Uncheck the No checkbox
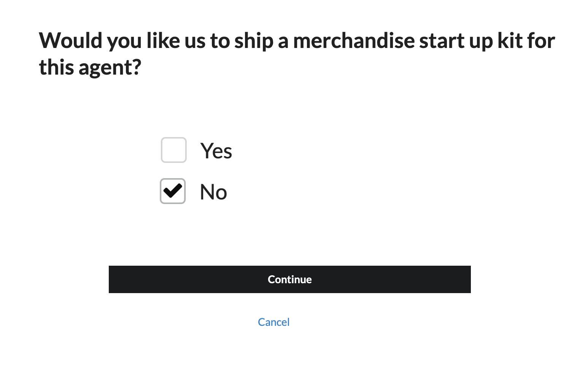Screen dimensions: 588x370 pyautogui.click(x=173, y=191)
